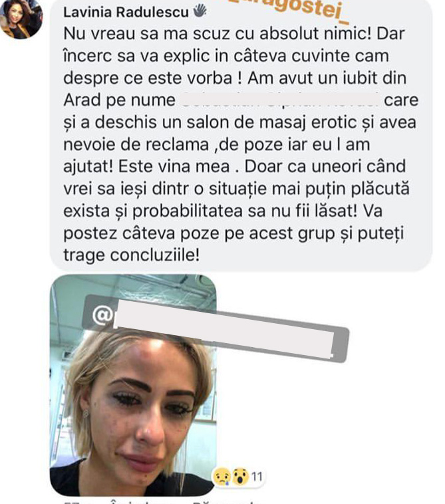
Task: Open Lavinia Radulescu's profile name link
Action: (x=126, y=12)
